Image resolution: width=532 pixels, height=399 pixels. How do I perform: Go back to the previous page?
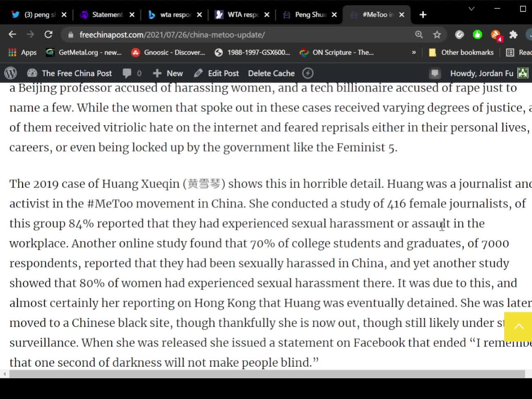pos(12,35)
